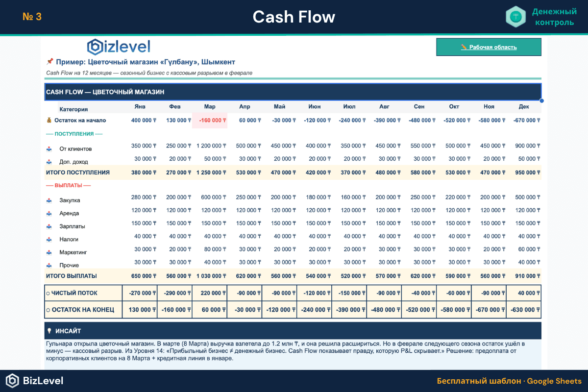Select the Денежный контроль hexagon badge
588x392 pixels.
pos(516,17)
